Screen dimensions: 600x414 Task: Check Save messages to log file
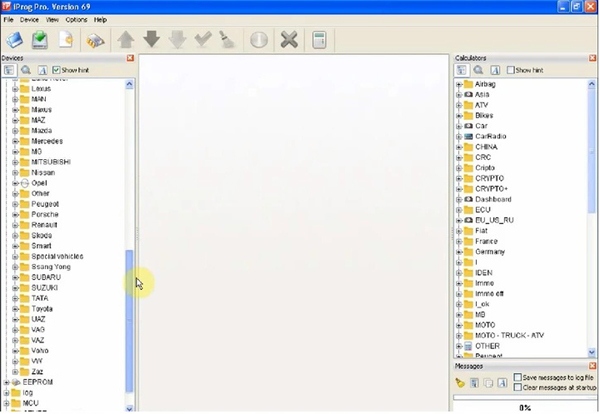tap(517, 377)
